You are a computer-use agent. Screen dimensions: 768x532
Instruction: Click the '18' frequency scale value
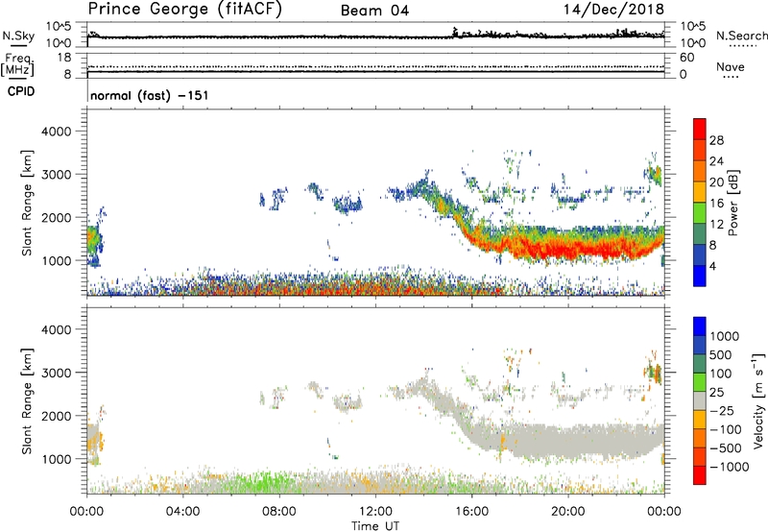click(x=63, y=58)
